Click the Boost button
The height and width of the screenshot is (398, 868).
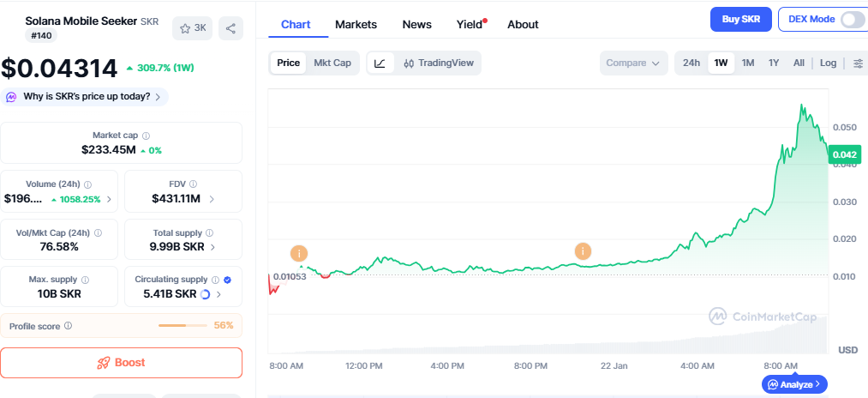coord(121,362)
